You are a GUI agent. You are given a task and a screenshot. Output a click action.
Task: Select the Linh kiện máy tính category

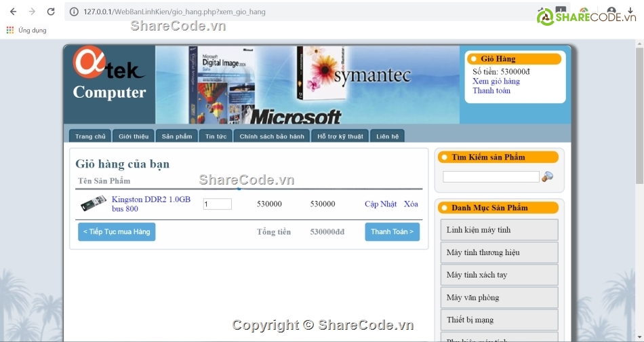(500, 230)
